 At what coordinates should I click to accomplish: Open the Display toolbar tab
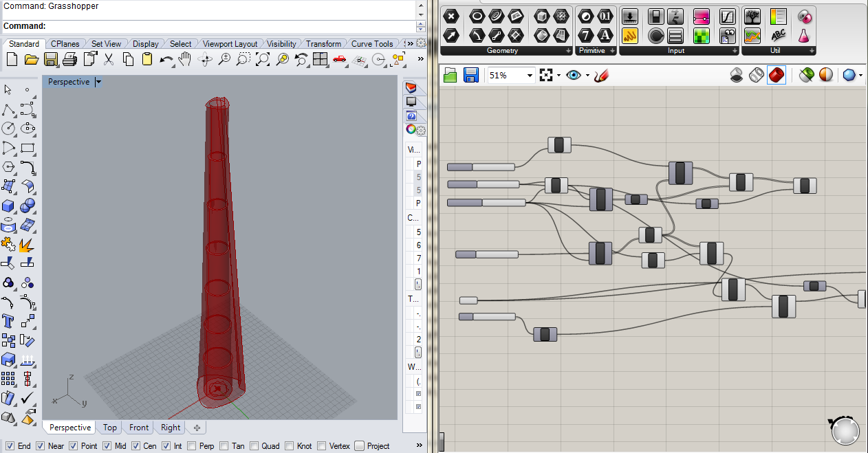[146, 44]
